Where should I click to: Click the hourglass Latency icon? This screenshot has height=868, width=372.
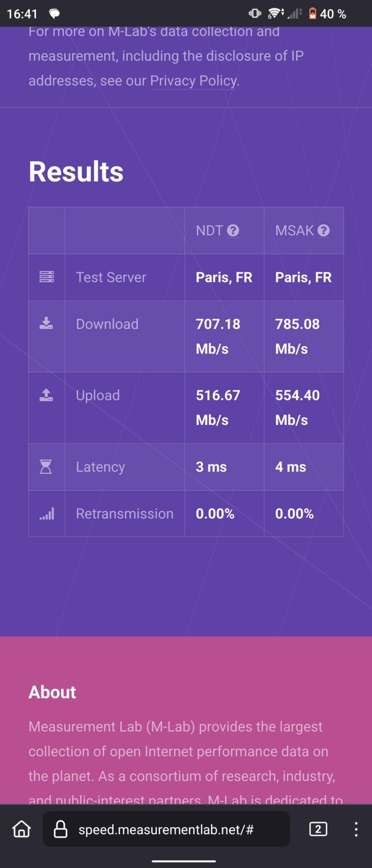pos(46,467)
